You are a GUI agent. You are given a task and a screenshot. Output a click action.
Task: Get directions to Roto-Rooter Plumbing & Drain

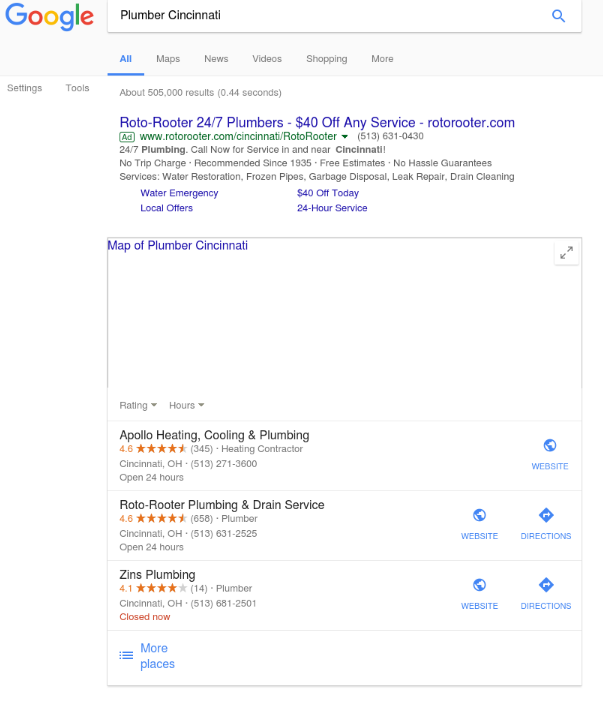546,515
